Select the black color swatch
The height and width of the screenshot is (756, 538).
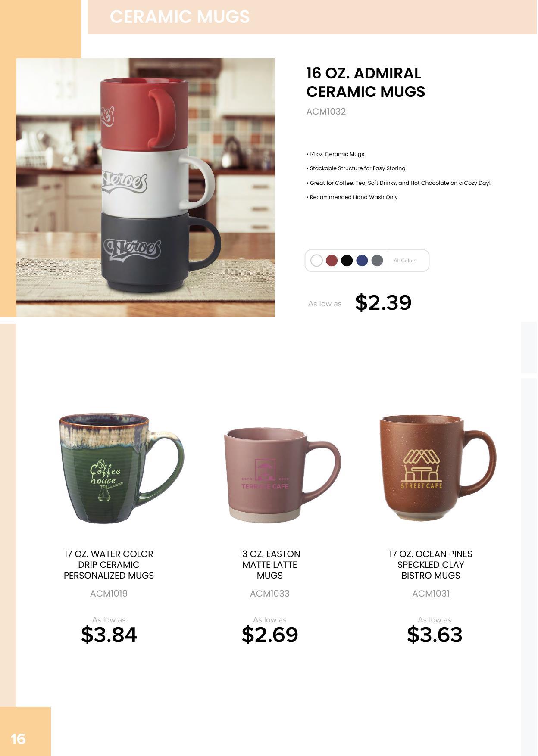(x=347, y=261)
